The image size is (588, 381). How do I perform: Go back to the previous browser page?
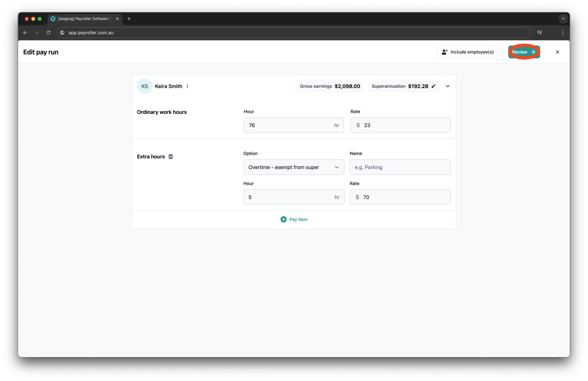pos(25,33)
